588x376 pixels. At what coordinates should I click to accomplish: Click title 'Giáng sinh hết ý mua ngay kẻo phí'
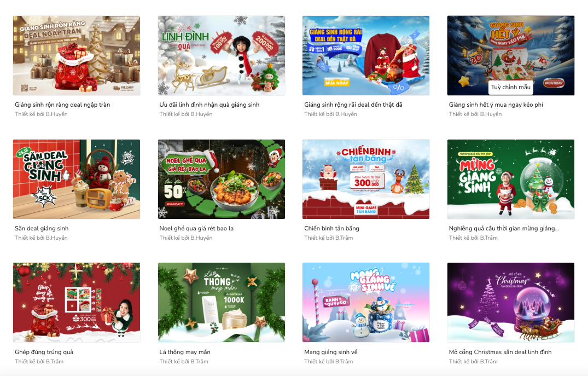[496, 105]
